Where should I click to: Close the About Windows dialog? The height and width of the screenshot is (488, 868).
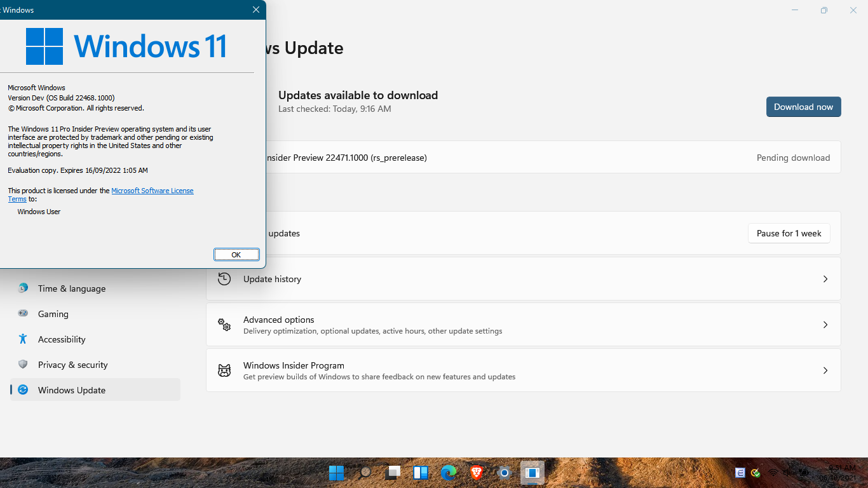pyautogui.click(x=256, y=10)
